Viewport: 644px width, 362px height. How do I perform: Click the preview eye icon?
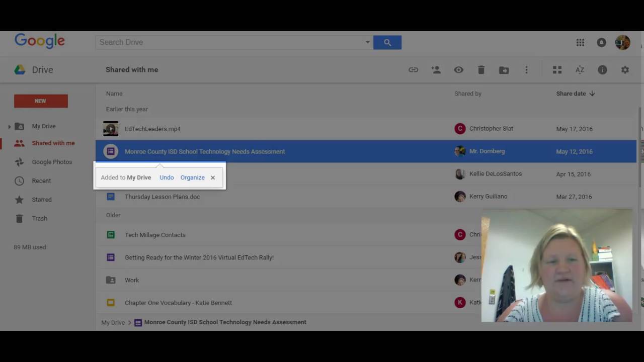(x=458, y=70)
